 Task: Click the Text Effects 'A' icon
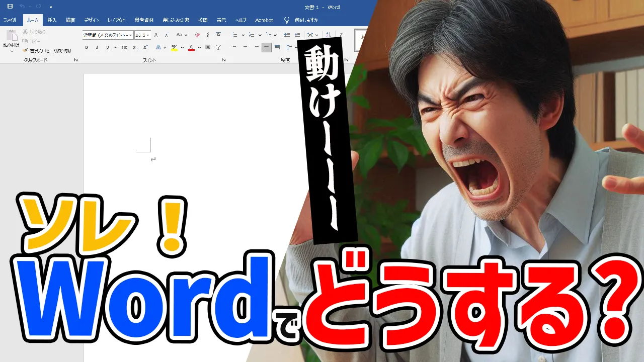click(158, 47)
